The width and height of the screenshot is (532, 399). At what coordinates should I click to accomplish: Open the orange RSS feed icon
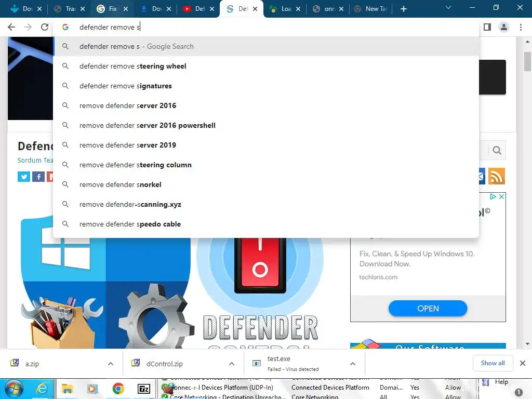pyautogui.click(x=496, y=176)
